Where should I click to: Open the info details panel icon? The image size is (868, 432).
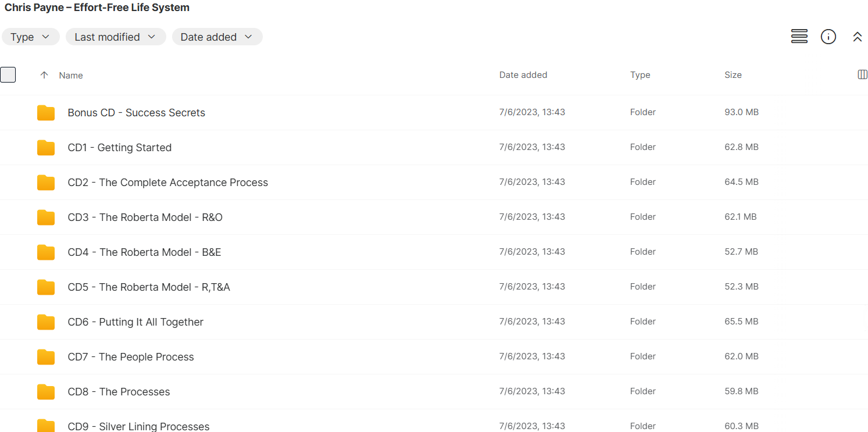(828, 37)
